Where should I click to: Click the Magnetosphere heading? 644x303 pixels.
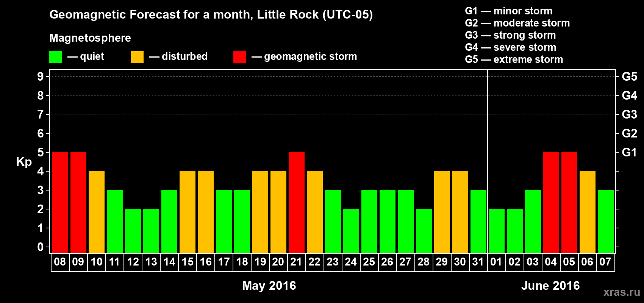pos(90,38)
